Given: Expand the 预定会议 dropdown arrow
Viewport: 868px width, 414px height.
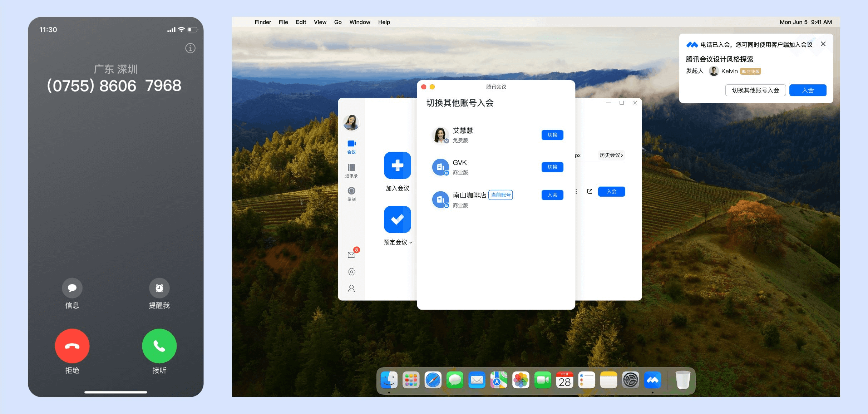Looking at the screenshot, I should [x=411, y=242].
